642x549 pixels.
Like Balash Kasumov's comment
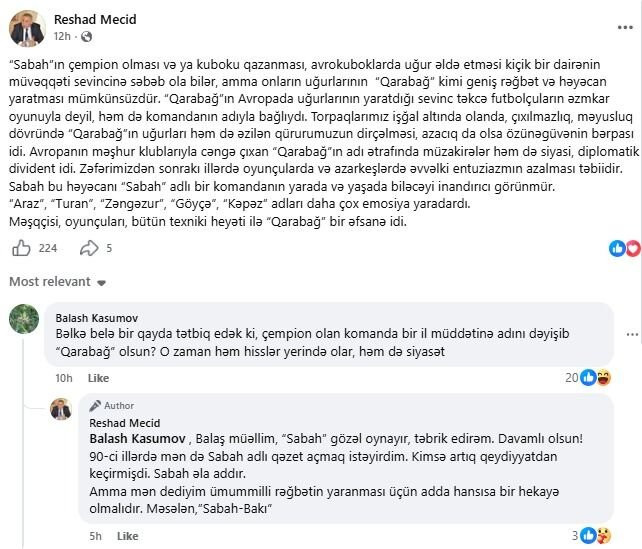coord(98,379)
